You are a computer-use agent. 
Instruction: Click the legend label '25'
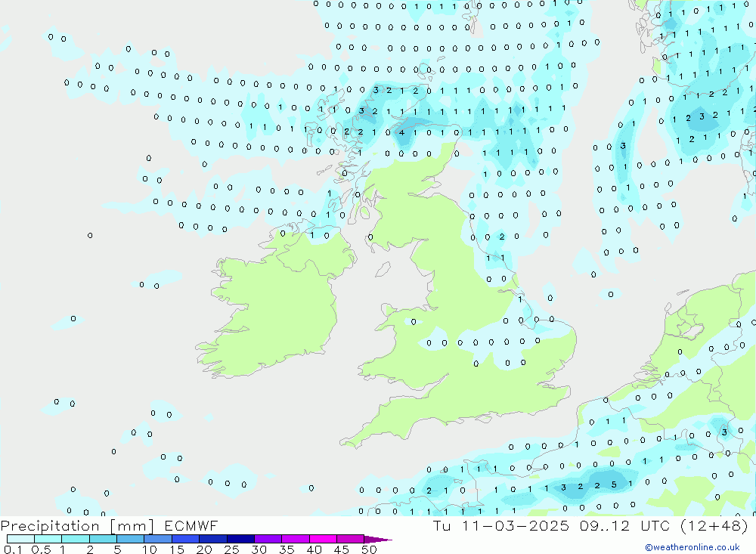231,549
